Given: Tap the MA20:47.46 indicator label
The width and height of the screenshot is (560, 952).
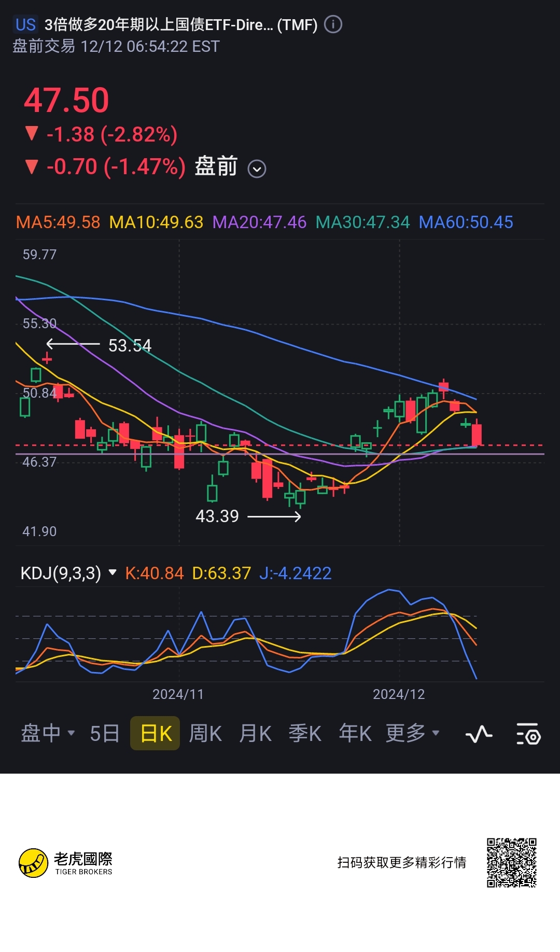Looking at the screenshot, I should pyautogui.click(x=259, y=222).
